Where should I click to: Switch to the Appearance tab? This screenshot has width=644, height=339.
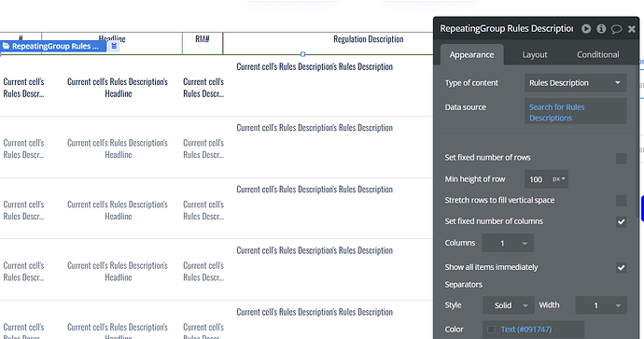click(x=471, y=55)
